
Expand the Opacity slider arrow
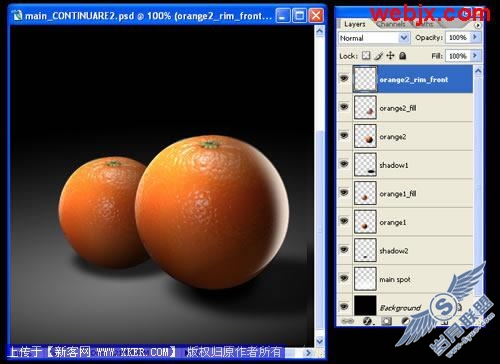pos(476,37)
